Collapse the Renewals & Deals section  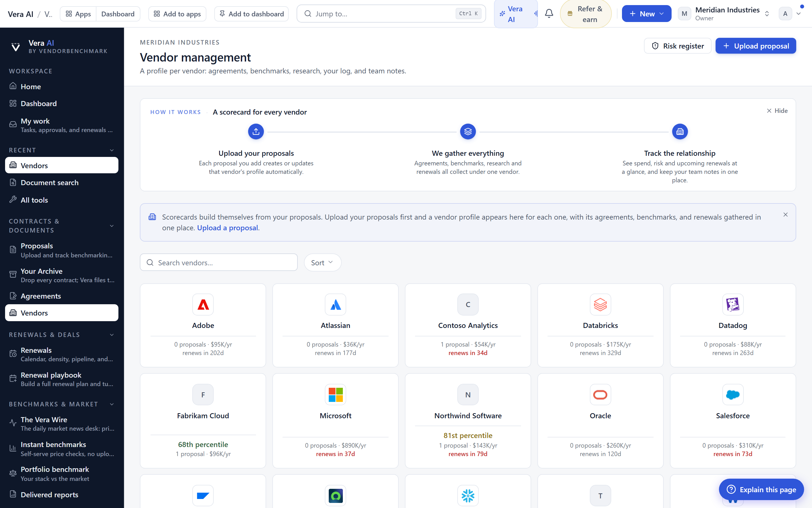point(112,335)
